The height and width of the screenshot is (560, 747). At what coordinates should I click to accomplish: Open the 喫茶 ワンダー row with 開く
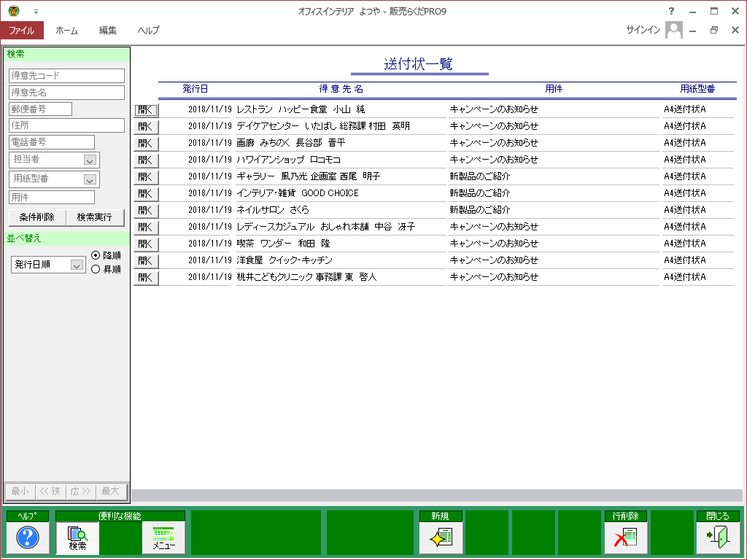146,244
